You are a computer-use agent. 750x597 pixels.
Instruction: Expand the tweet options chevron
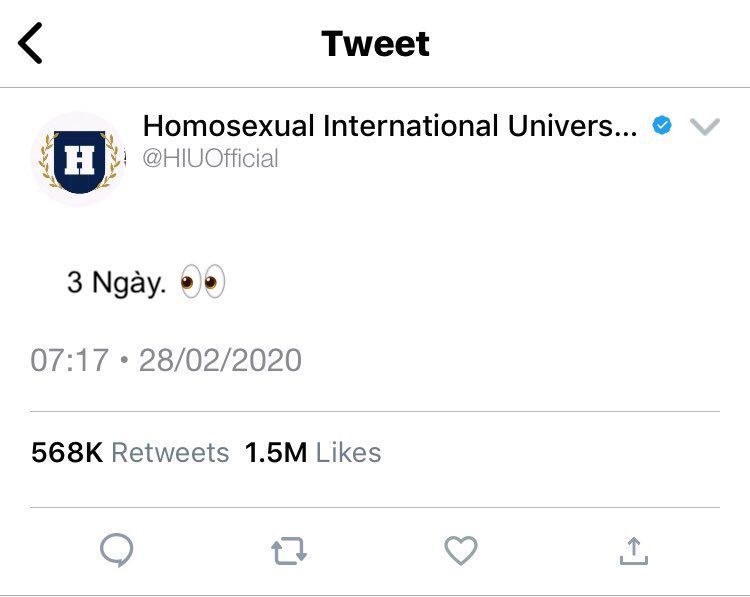705,127
